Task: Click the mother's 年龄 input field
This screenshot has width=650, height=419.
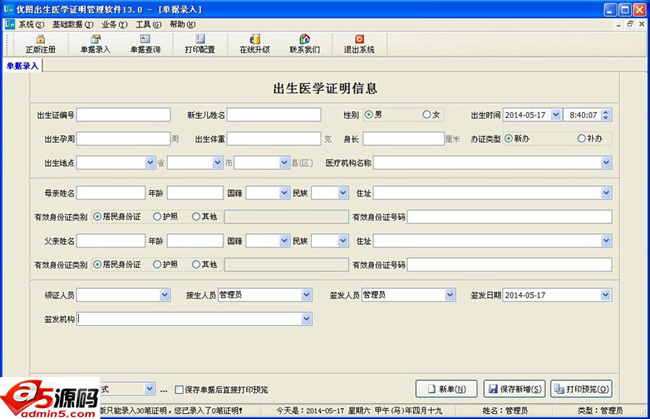Action: (x=195, y=193)
